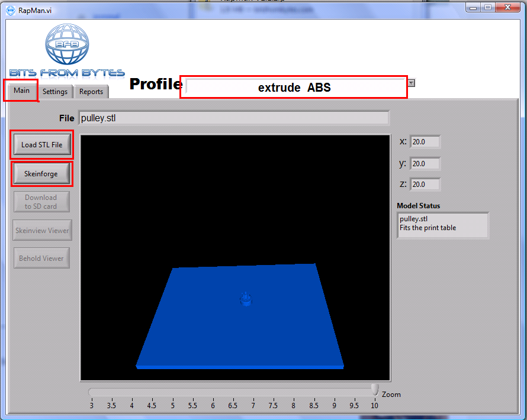Click the Bits From Bytes globe logo
527x420 pixels.
66,44
